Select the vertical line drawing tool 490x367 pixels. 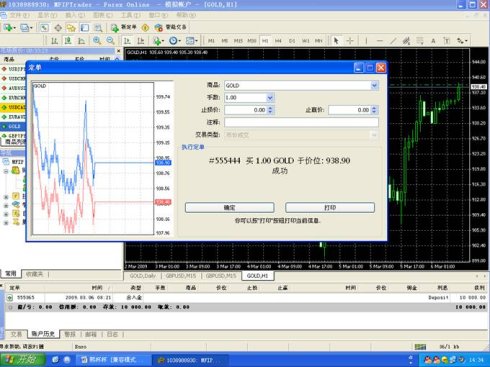(x=366, y=41)
